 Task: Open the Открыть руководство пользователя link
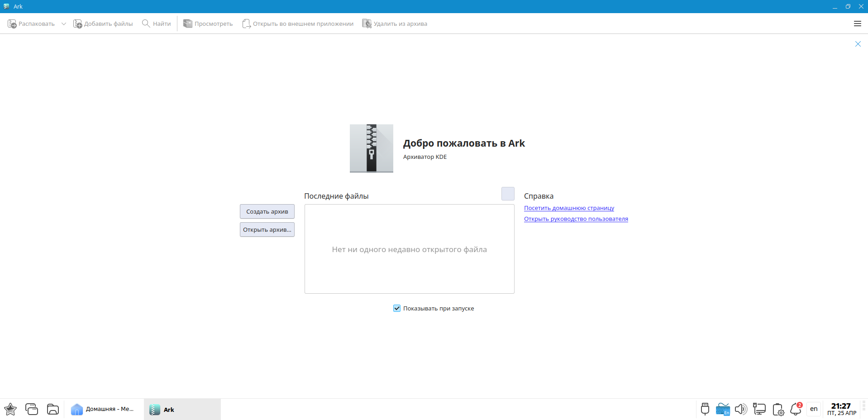coord(576,219)
